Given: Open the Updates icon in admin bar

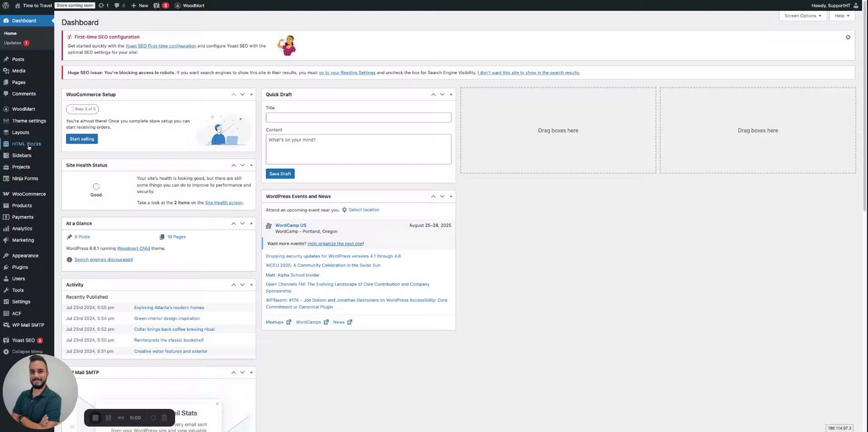Looking at the screenshot, I should point(103,5).
